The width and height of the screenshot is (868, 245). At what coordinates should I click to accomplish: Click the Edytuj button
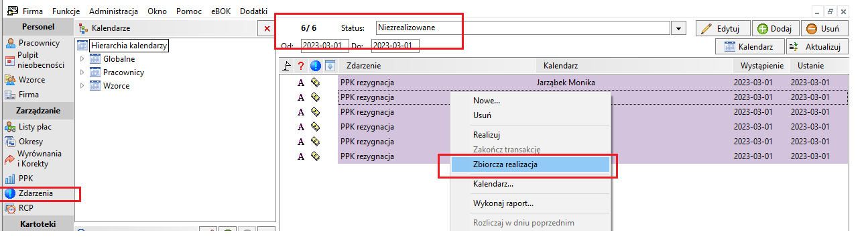(x=723, y=28)
